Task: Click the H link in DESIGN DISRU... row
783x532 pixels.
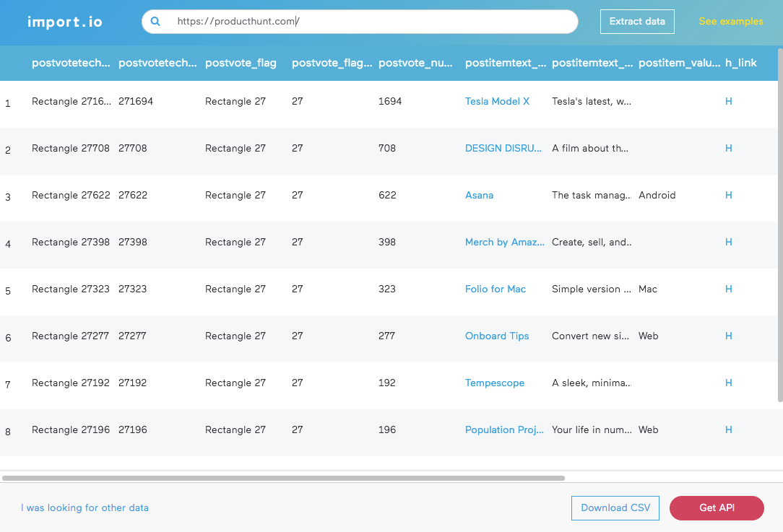Action: pos(729,148)
